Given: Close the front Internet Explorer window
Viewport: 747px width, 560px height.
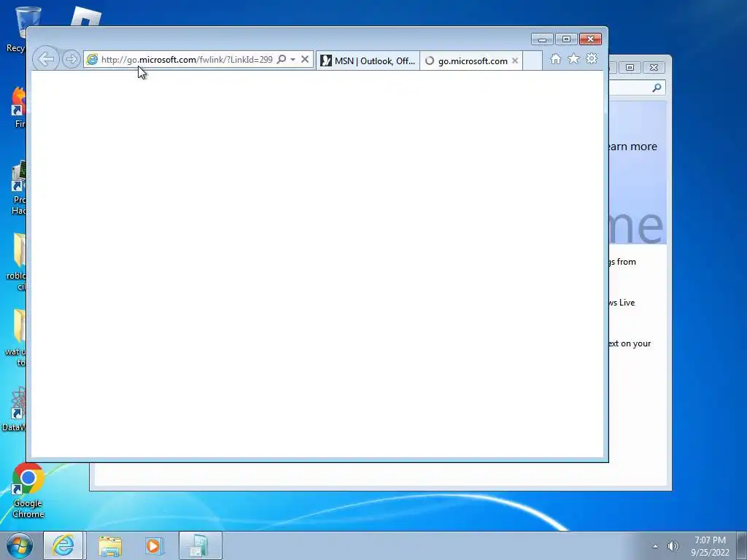Looking at the screenshot, I should [x=590, y=39].
